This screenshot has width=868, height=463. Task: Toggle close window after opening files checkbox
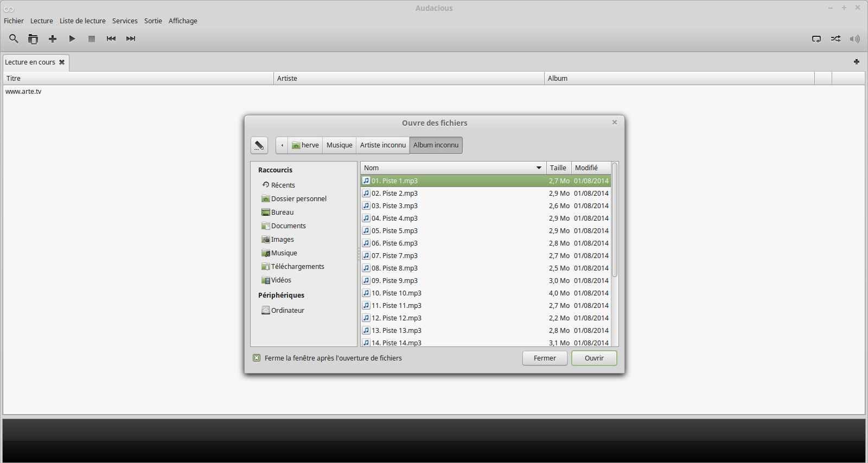pyautogui.click(x=257, y=358)
